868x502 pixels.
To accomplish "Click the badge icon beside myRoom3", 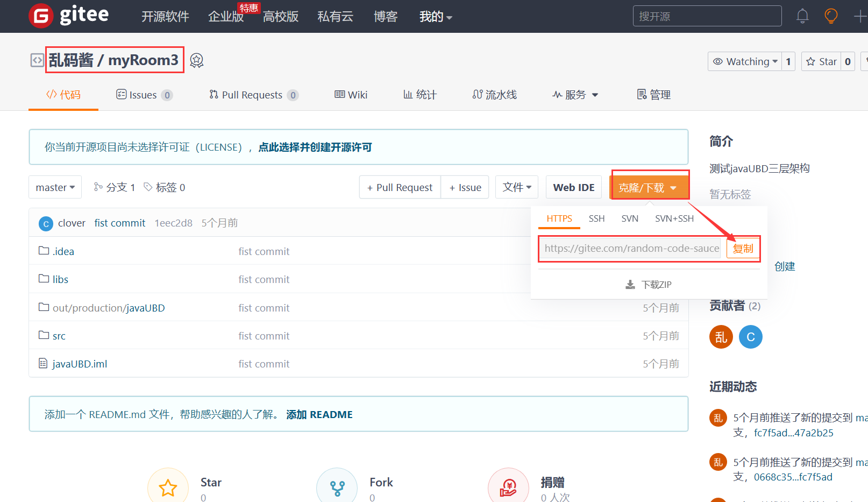I will (197, 60).
